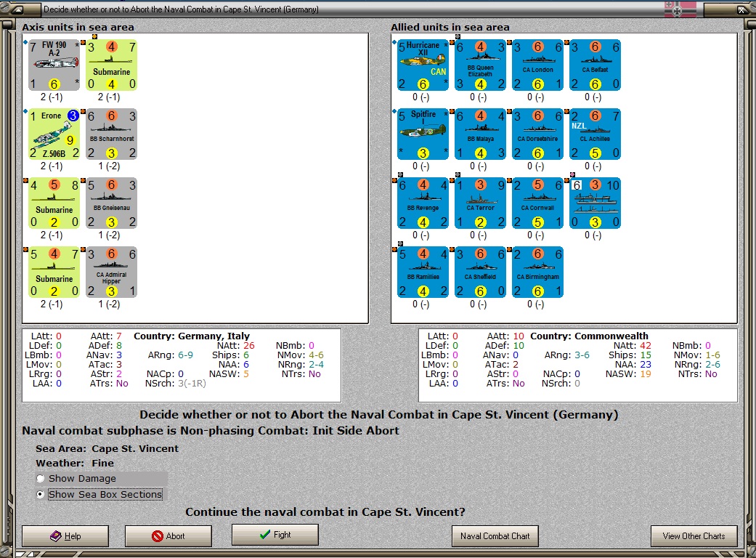Select Show Sea Box Sections radio button
This screenshot has height=558, width=756.
pos(41,494)
